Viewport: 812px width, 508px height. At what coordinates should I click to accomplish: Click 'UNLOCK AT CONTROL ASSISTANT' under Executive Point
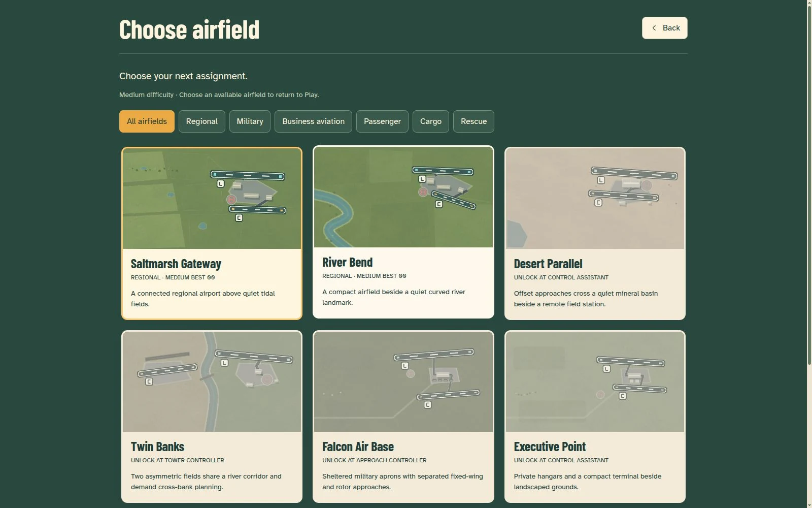(561, 460)
